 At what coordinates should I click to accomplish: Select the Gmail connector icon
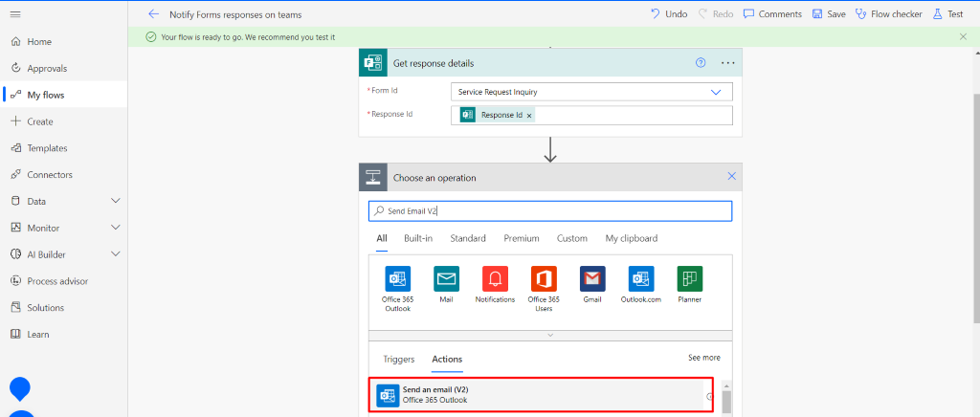592,278
